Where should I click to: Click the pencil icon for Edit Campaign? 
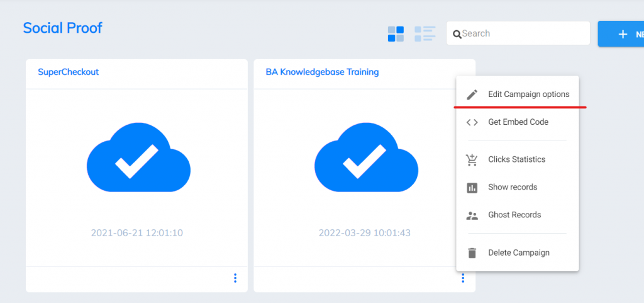point(472,94)
